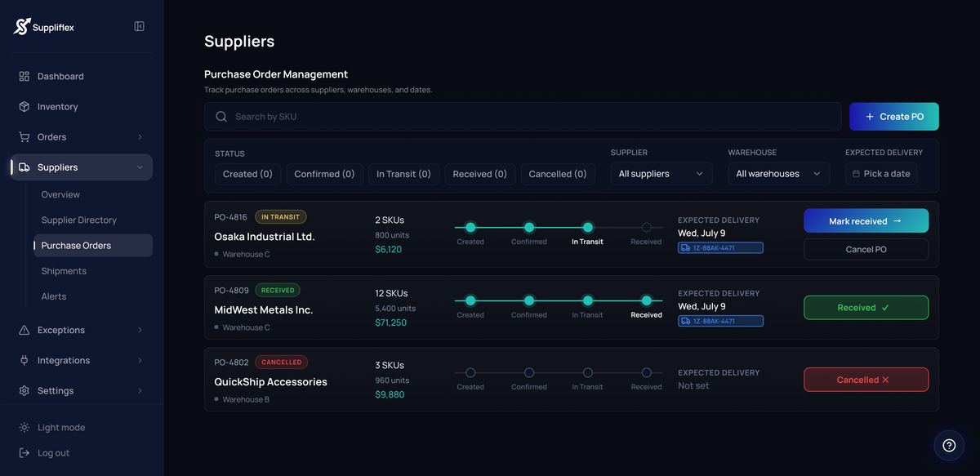Screen dimensions: 980x476
Task: Collapse the Suppliers menu chevron
Action: 140,167
